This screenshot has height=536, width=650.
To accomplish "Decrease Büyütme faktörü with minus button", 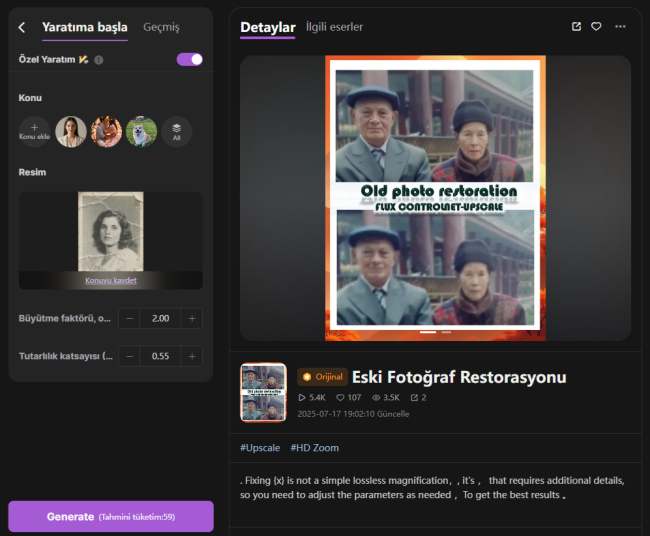I will [129, 318].
